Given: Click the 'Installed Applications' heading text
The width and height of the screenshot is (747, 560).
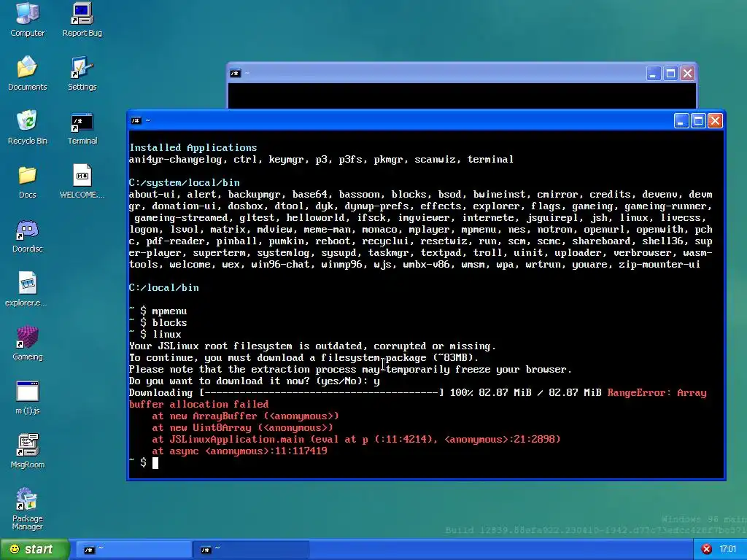Looking at the screenshot, I should pos(193,147).
